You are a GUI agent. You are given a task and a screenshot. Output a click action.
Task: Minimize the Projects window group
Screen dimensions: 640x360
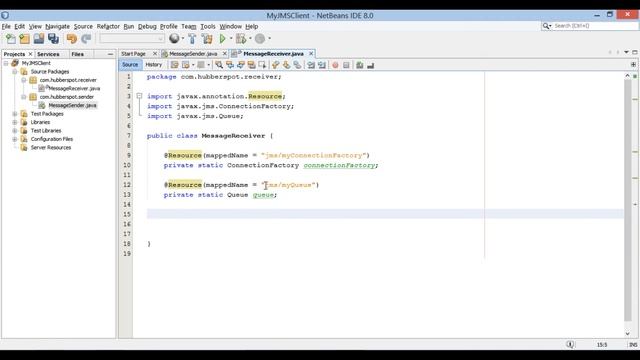click(x=110, y=54)
